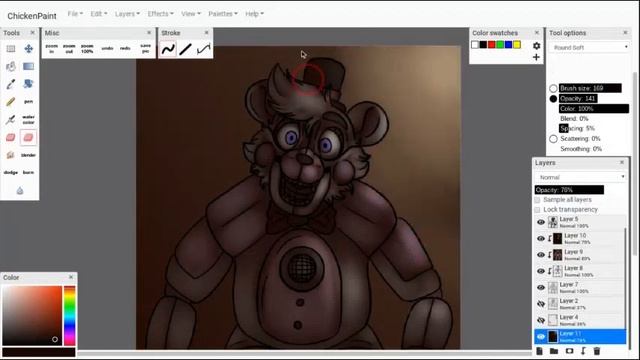The image size is (640, 360).
Task: Hide Layer 5 with eye icon
Action: click(x=541, y=222)
